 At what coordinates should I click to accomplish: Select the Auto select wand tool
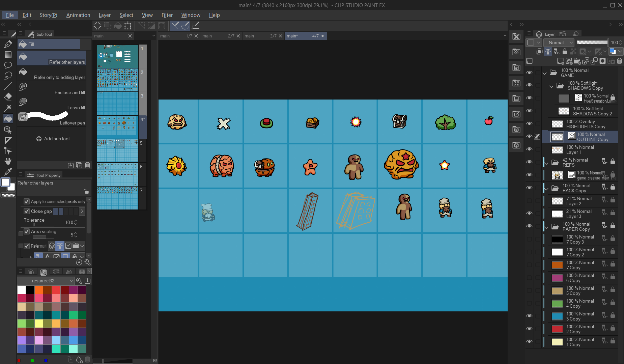(x=8, y=108)
